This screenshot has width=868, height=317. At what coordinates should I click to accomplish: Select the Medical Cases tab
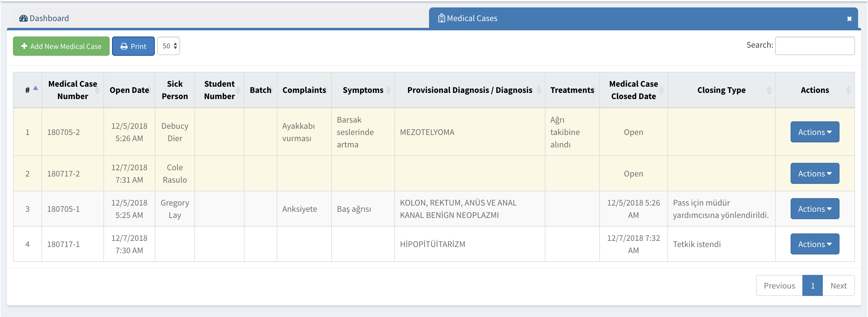[x=472, y=18]
